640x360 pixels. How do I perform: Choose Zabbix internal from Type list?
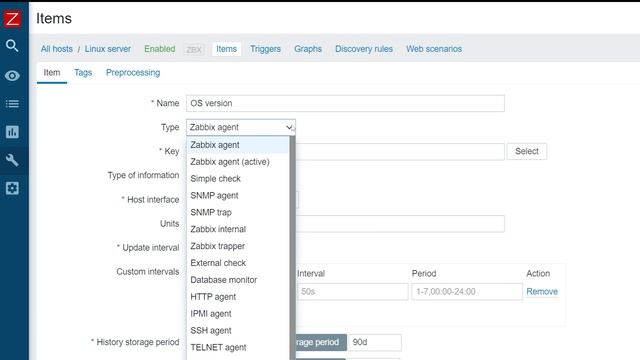(x=238, y=229)
